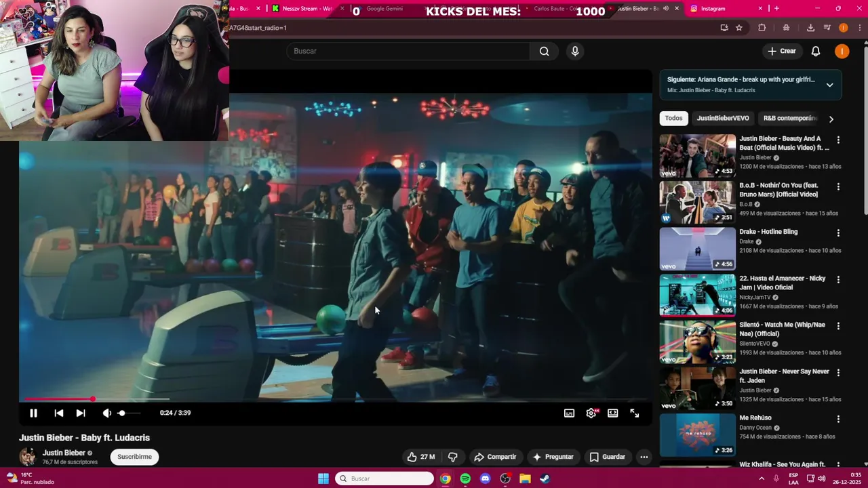Show more filter chips with right arrow
Image resolution: width=868 pixels, height=488 pixels.
831,119
